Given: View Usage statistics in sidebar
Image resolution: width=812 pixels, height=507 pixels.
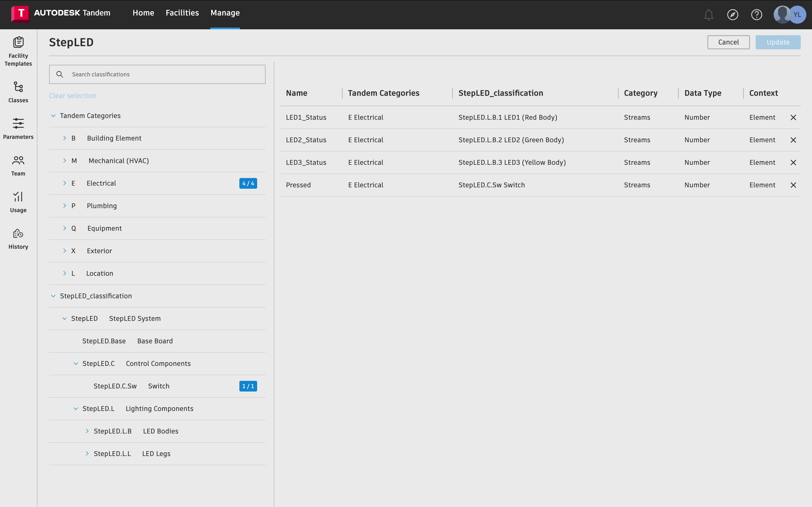Looking at the screenshot, I should click(x=18, y=202).
